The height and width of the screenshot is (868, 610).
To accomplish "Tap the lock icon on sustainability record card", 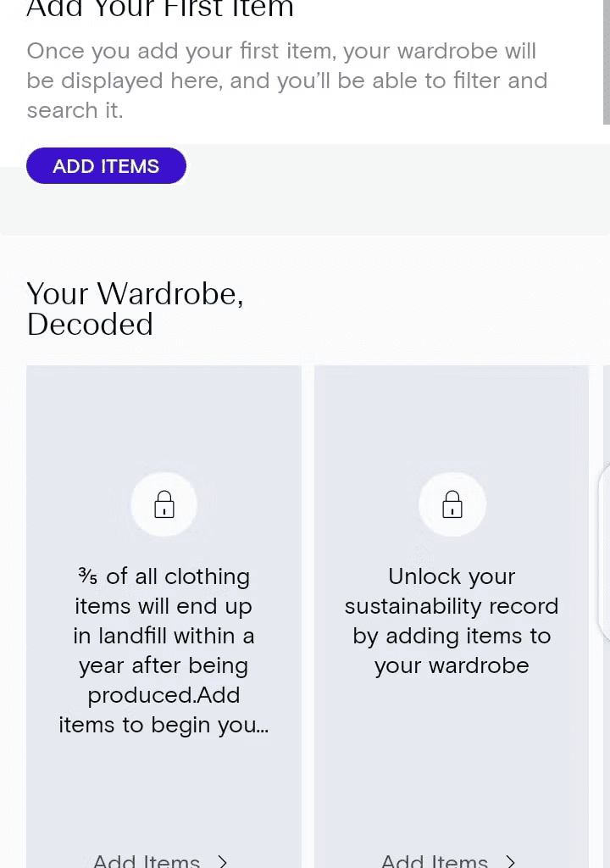I will (x=452, y=504).
